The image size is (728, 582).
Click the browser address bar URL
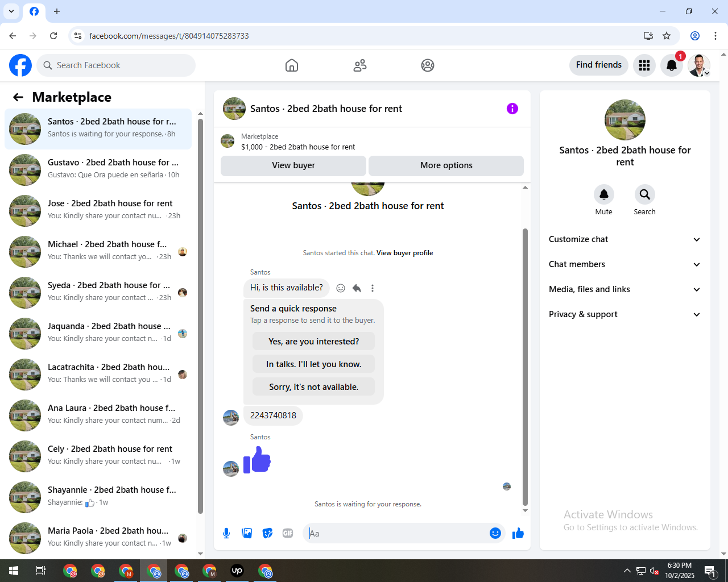(169, 36)
